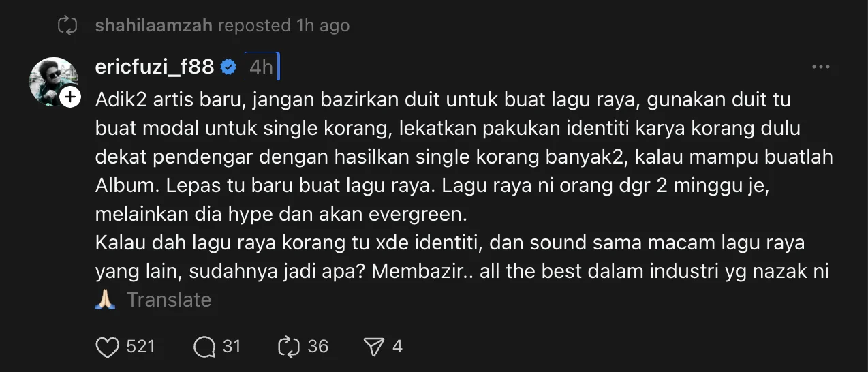Click the blue verified checkmark badge
The height and width of the screenshot is (372, 868).
coord(229,67)
